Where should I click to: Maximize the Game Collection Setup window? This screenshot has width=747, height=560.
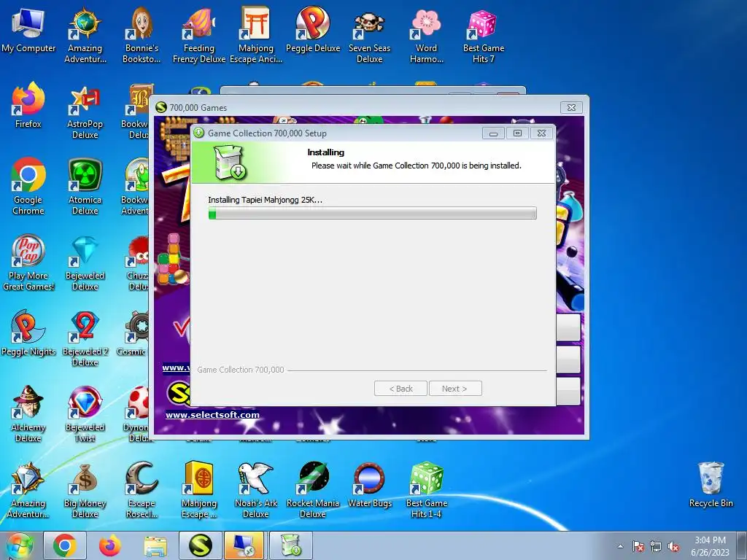click(517, 133)
